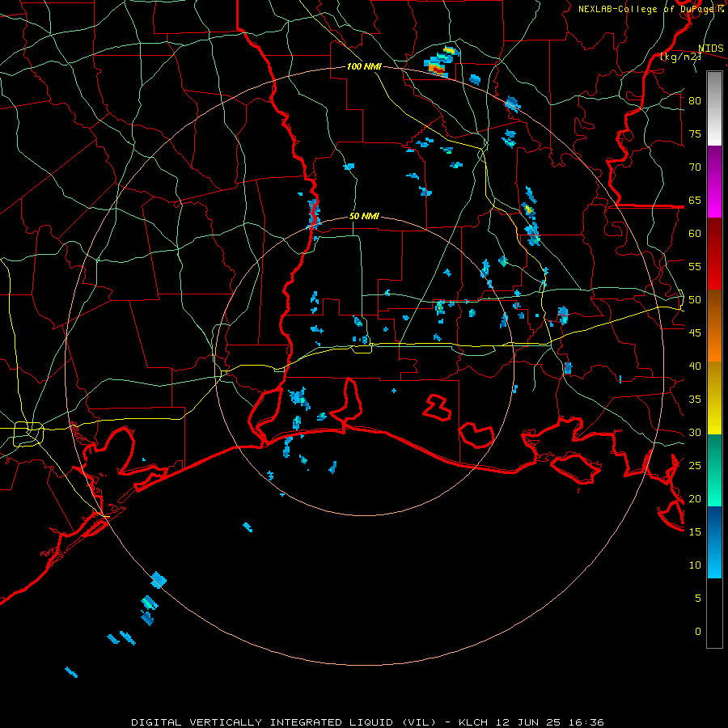
Task: Click the 60 value on the VIL scale
Action: tap(695, 234)
